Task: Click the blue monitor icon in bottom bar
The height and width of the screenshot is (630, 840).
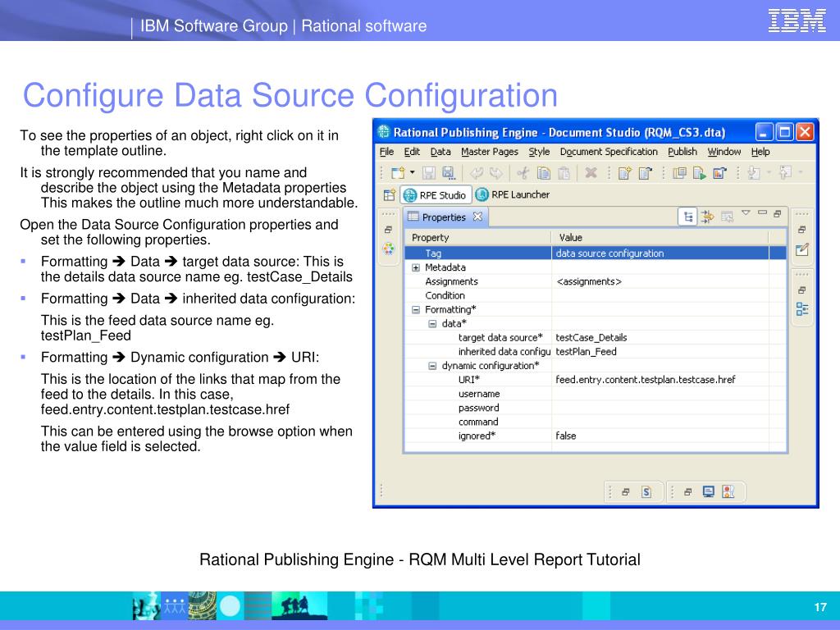Action: [x=708, y=491]
